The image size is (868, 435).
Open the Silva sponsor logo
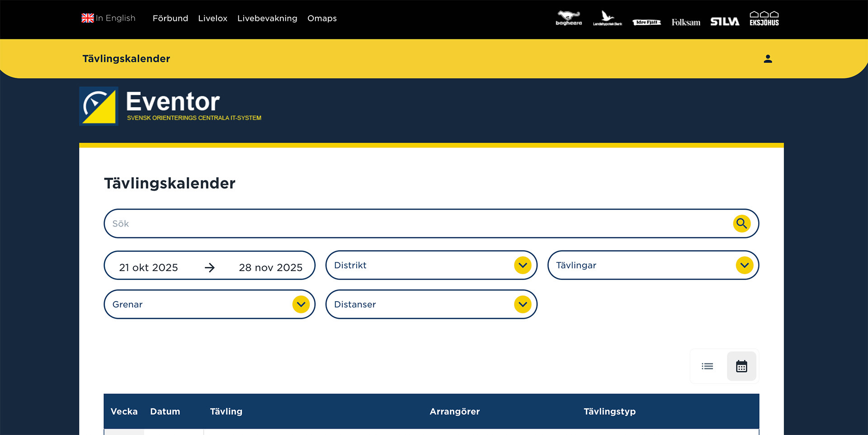click(x=724, y=22)
